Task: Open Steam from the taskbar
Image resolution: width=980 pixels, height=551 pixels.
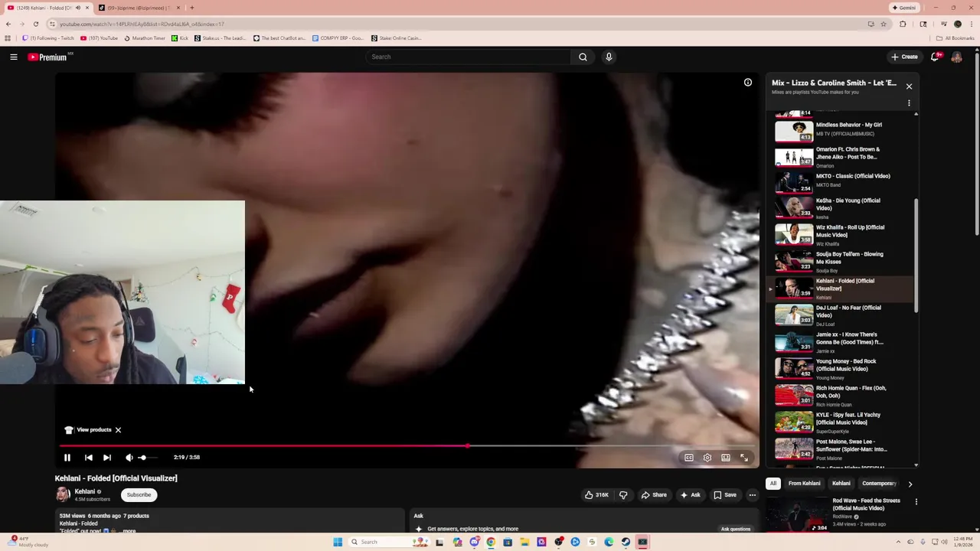Action: tap(626, 542)
